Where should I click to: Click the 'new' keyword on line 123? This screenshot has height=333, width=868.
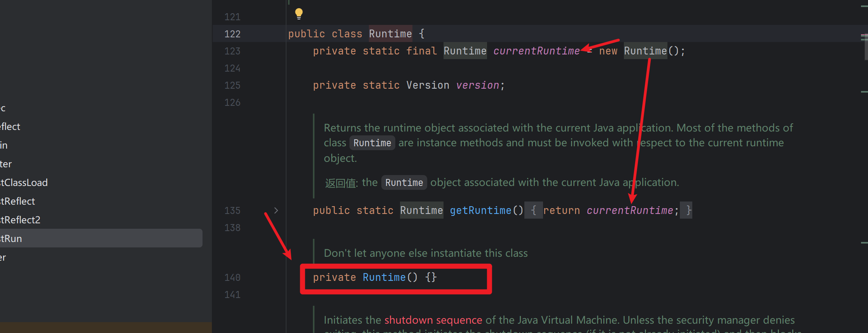coord(608,51)
